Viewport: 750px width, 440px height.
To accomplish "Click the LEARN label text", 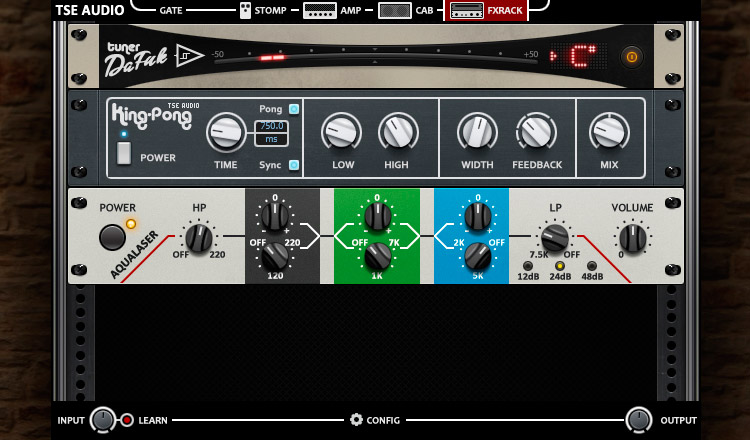I will click(153, 420).
